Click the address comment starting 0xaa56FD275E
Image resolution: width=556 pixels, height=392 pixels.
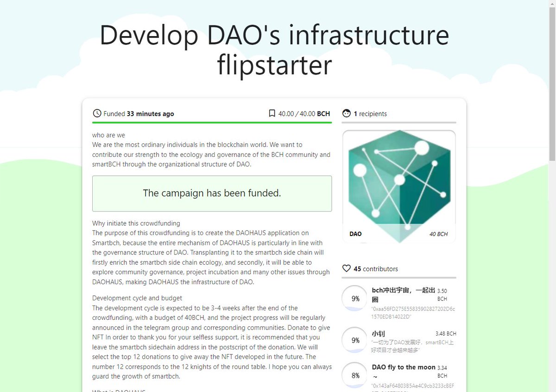(413, 312)
